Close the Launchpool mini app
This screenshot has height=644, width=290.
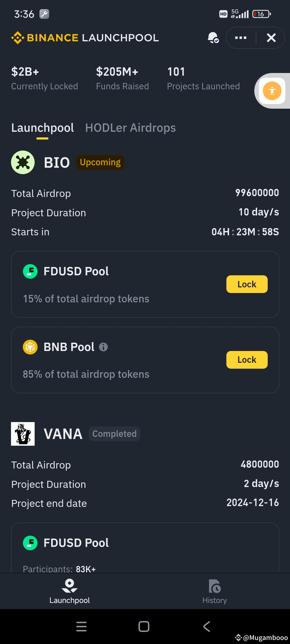click(271, 38)
